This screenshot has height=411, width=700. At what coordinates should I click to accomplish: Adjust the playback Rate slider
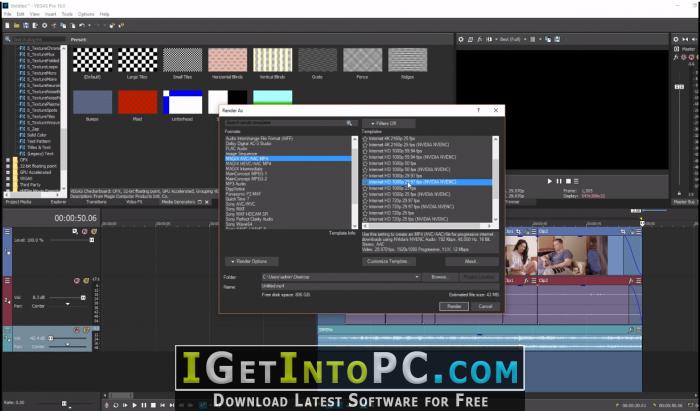click(x=64, y=403)
